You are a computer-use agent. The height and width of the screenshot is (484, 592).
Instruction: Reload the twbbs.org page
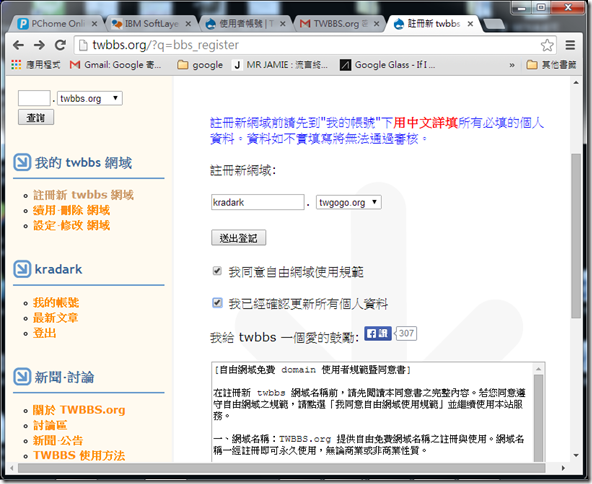coord(60,45)
